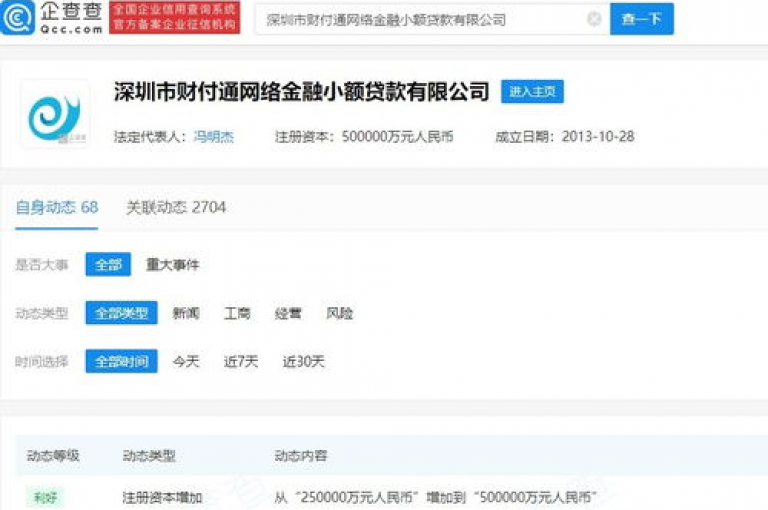Click the 动态类型 column header
The height and width of the screenshot is (510, 768).
[149, 456]
